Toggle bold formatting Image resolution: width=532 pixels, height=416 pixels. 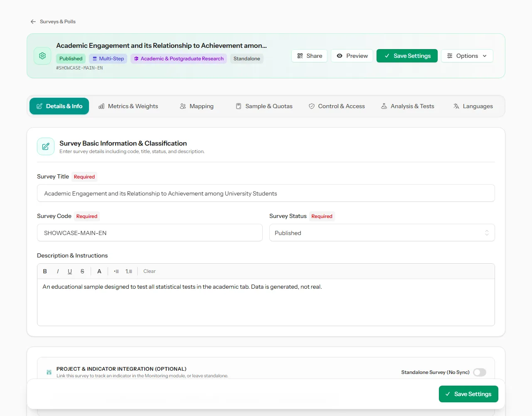pyautogui.click(x=45, y=271)
